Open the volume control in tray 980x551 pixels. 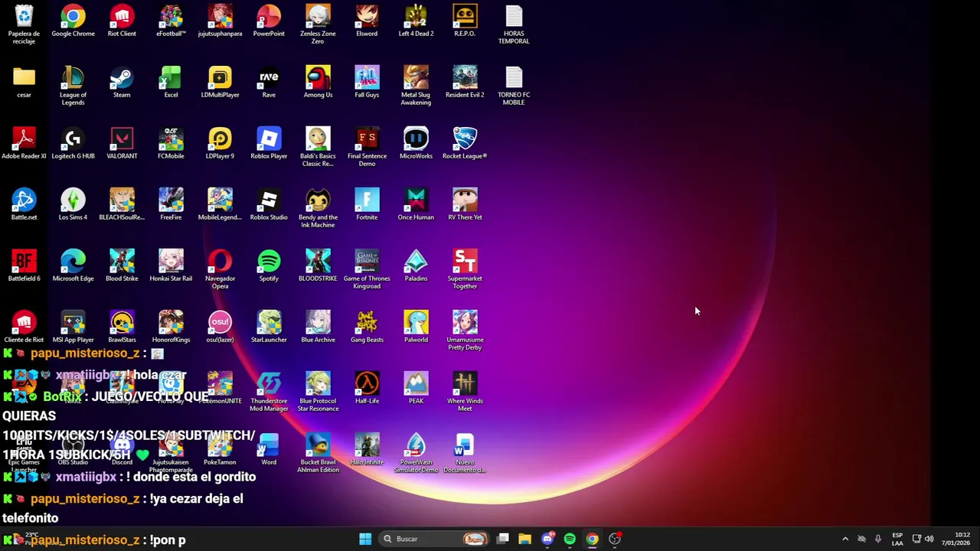tap(931, 539)
